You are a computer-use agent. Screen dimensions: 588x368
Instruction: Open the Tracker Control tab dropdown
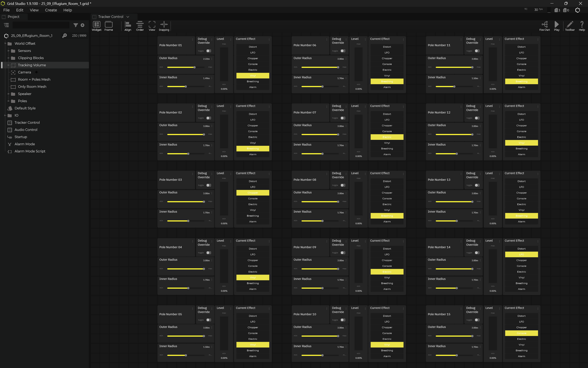click(x=128, y=17)
